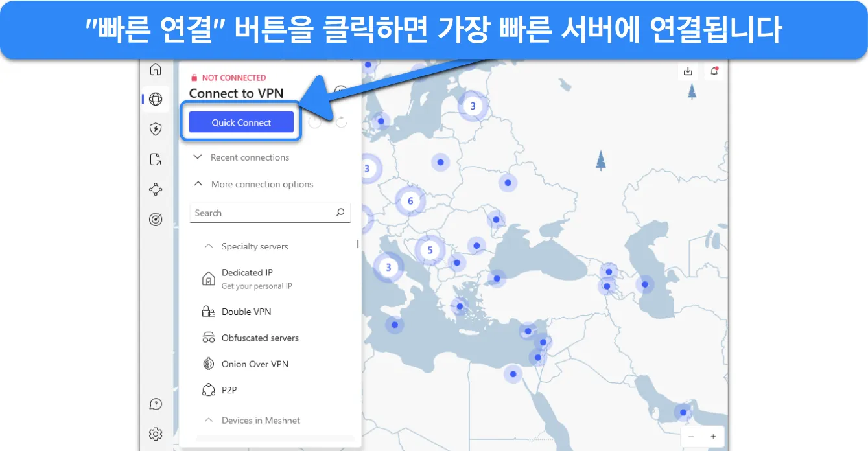Viewport: 868px width, 451px height.
Task: Click the server dot over Ukraine
Action: 508,183
